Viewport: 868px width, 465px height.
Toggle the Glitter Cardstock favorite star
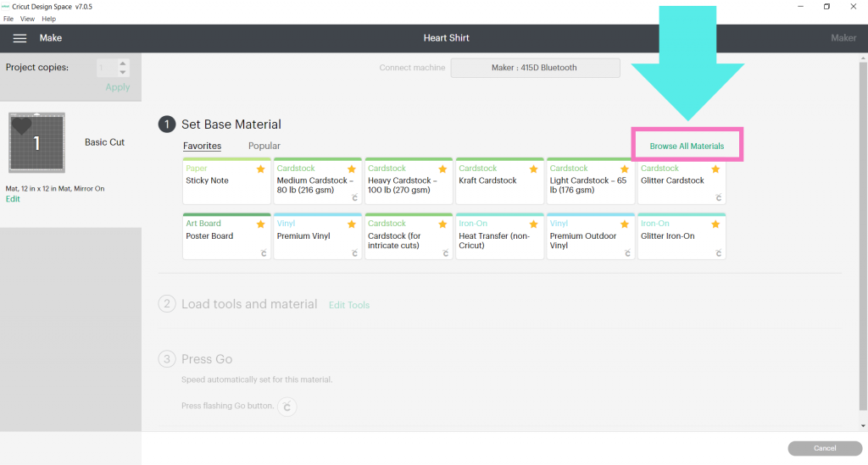715,169
